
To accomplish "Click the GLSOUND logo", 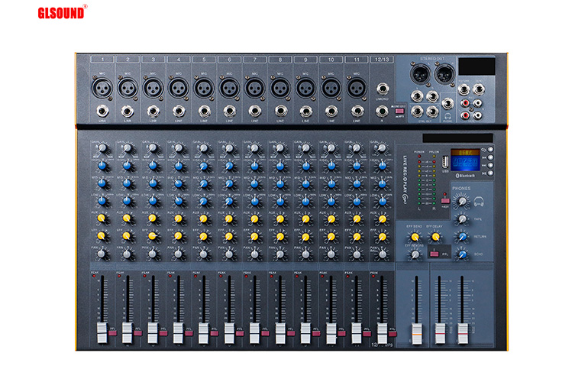I will (x=62, y=11).
